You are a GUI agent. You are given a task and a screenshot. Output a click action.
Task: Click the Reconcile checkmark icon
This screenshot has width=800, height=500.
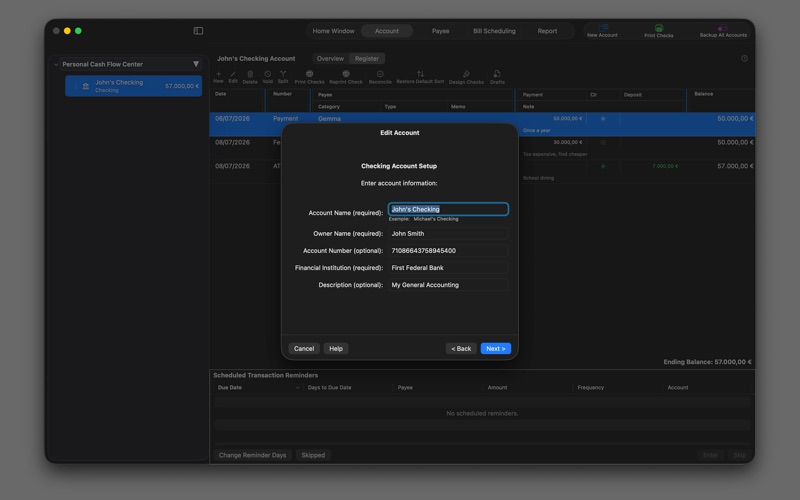380,74
